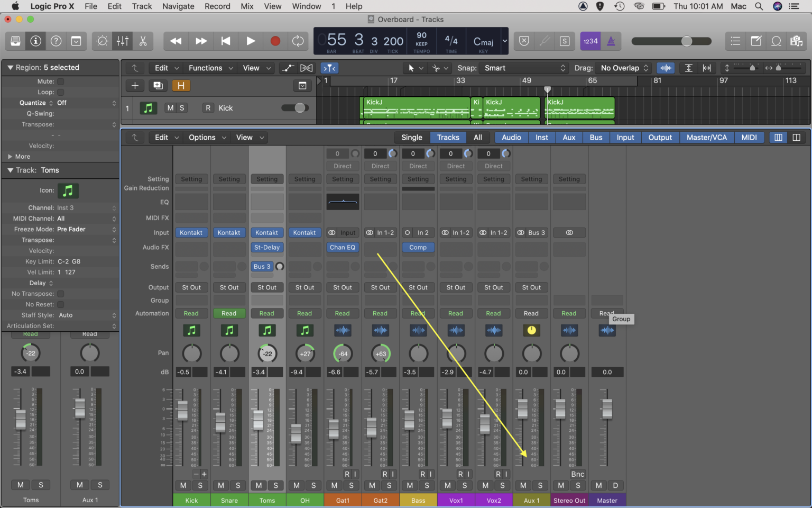This screenshot has width=812, height=508.
Task: Open the Navigate menu
Action: pos(178,6)
